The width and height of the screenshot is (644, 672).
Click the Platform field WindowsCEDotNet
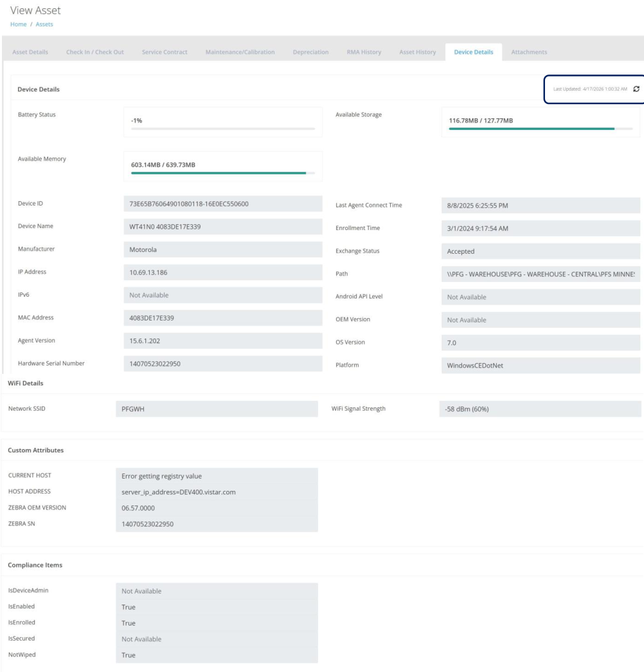point(541,366)
